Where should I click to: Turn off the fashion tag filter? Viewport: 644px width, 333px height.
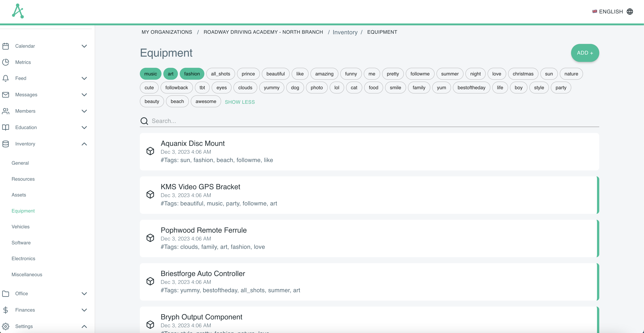(192, 74)
